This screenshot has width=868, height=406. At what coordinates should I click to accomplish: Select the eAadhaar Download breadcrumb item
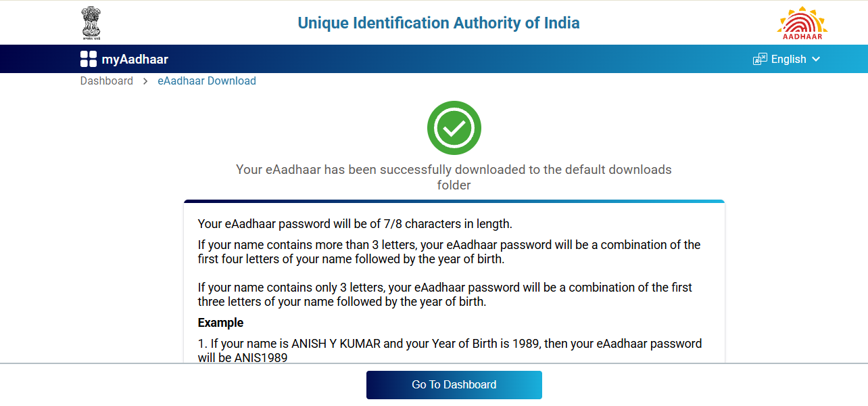click(x=207, y=81)
